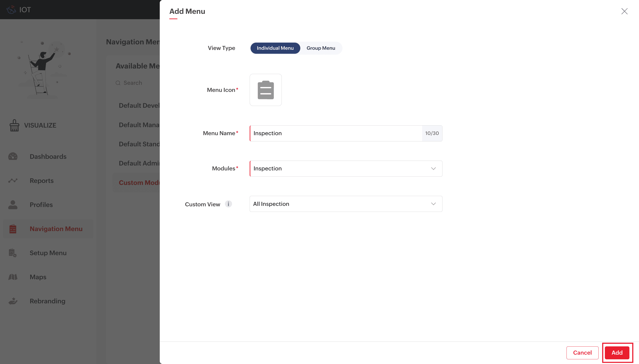Click the Setup Menu gear-document icon

(13, 253)
